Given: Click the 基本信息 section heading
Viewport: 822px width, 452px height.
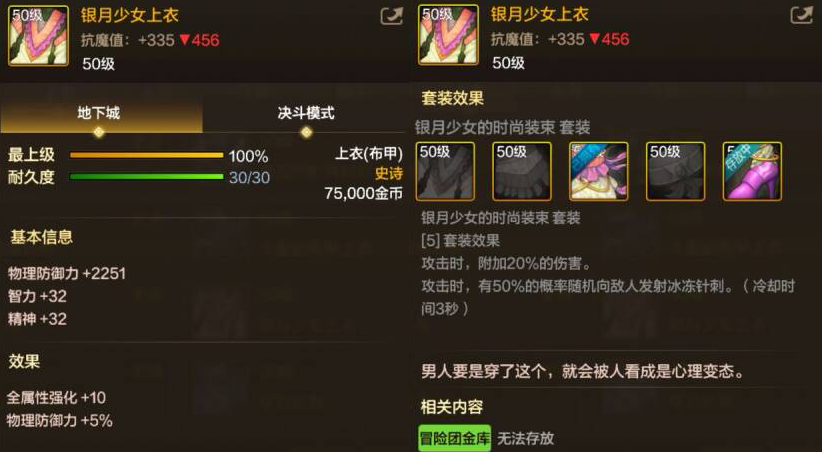Looking at the screenshot, I should 41,238.
